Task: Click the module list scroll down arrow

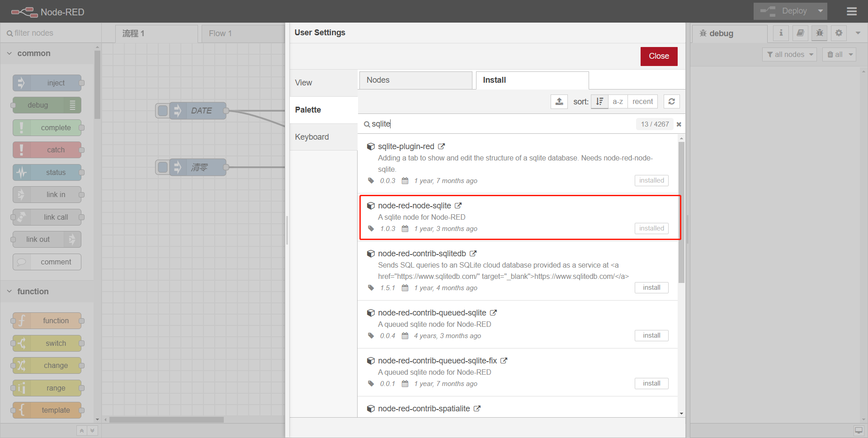Action: coord(681,414)
